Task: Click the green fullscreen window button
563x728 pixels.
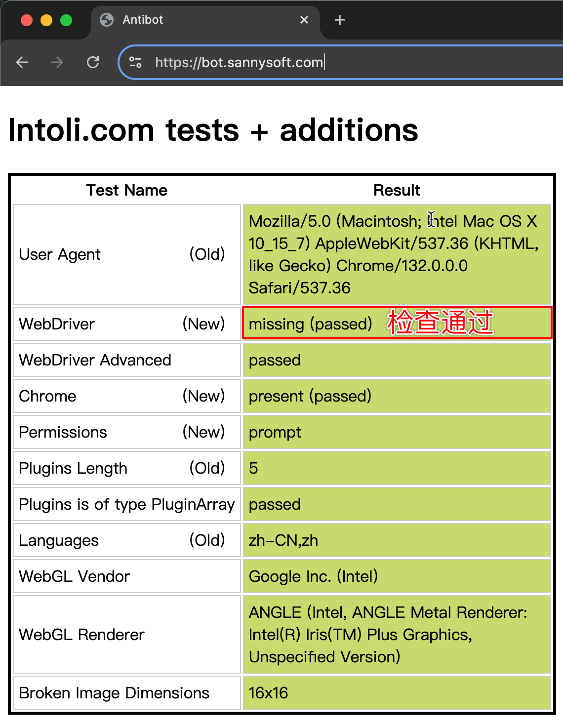Action: (66, 20)
